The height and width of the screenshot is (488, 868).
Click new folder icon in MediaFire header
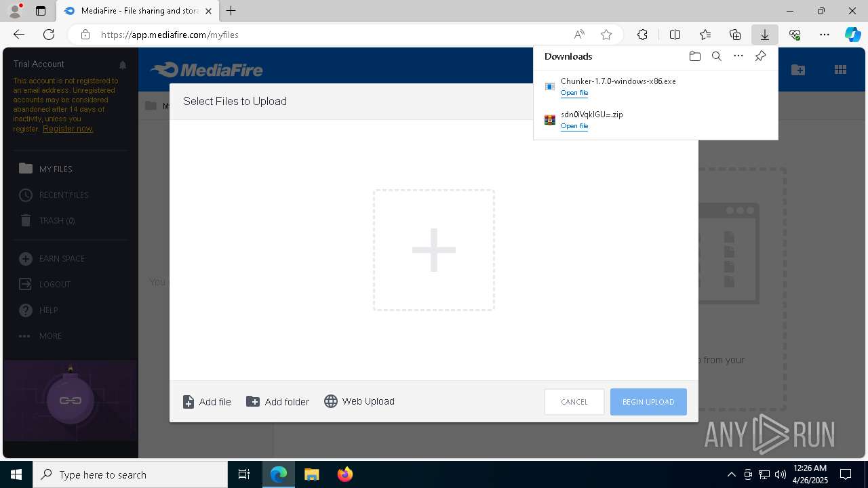tap(798, 69)
